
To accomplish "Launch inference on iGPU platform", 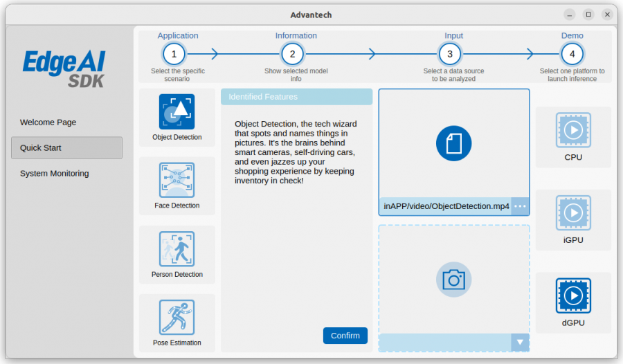I will (x=573, y=212).
